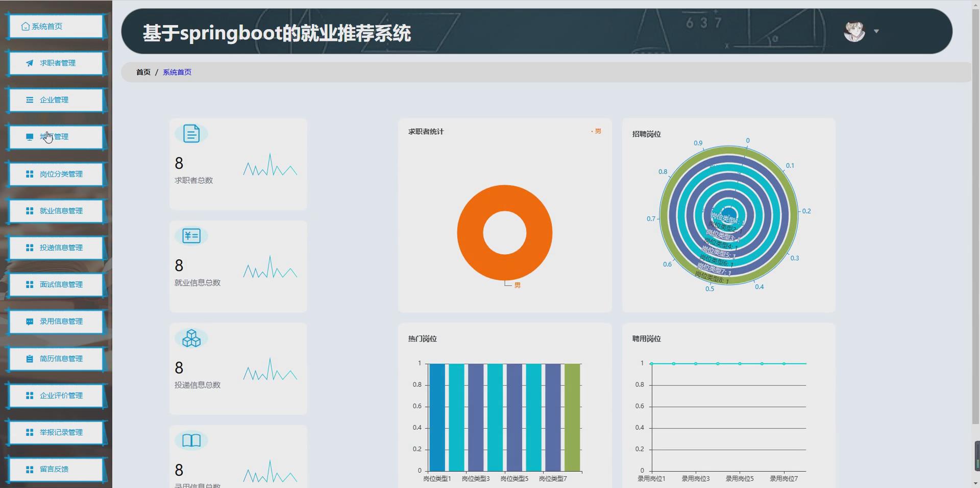Image resolution: width=980 pixels, height=488 pixels.
Task: Click the grid icon beside 举报记录管理
Action: (30, 432)
